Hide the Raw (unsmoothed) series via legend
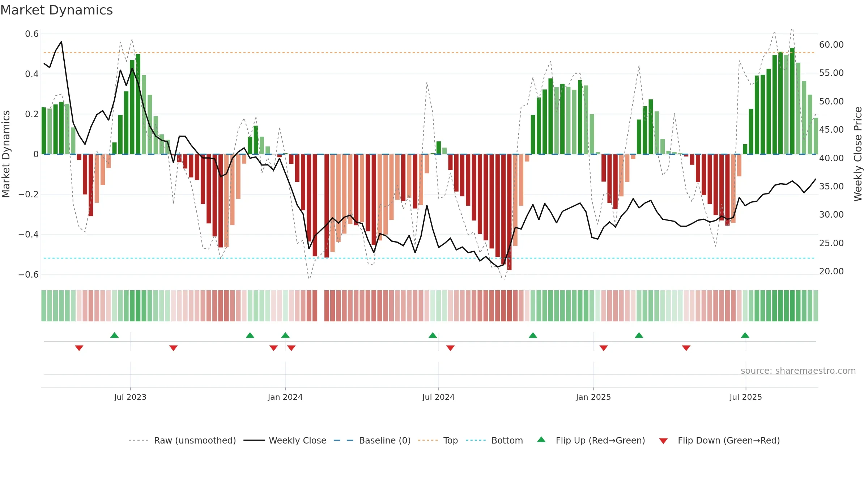 [182, 440]
